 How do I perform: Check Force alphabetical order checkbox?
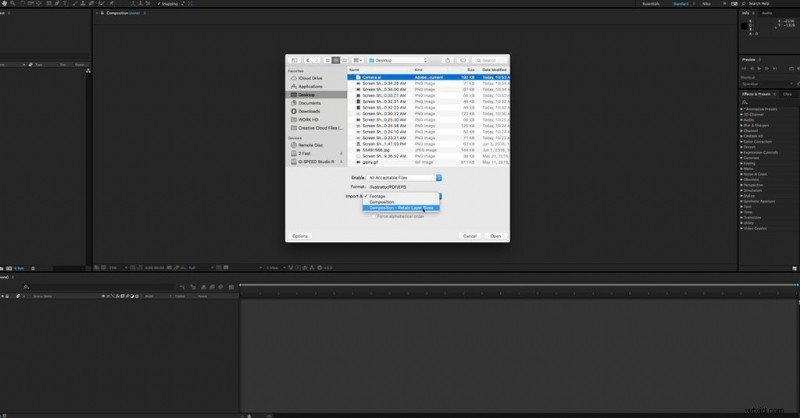point(373,216)
